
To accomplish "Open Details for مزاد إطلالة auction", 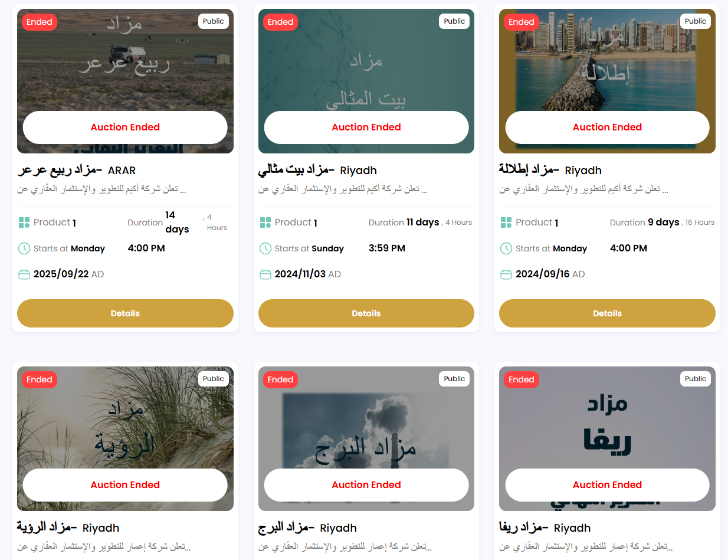I will 607,313.
